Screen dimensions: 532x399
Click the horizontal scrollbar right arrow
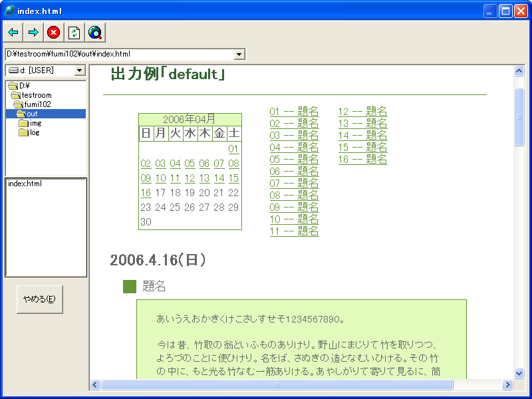point(507,385)
